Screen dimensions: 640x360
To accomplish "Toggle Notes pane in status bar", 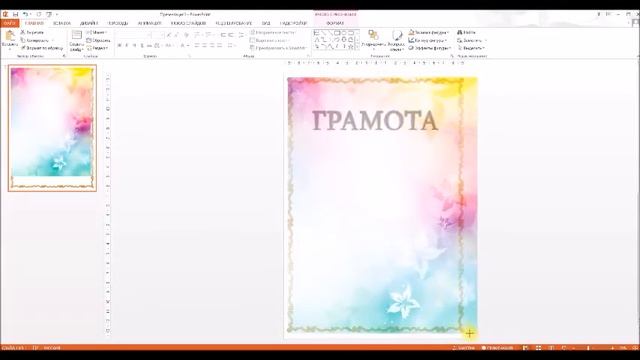I will click(463, 348).
